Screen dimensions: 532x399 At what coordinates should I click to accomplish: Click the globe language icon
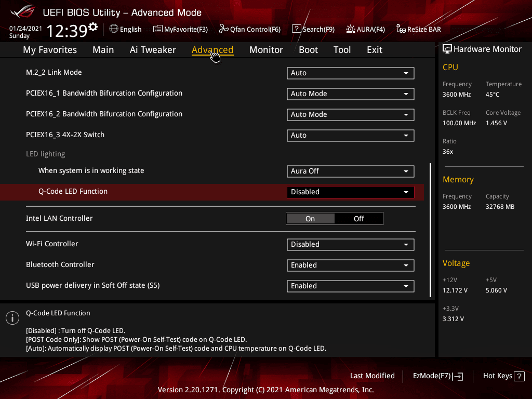[114, 29]
